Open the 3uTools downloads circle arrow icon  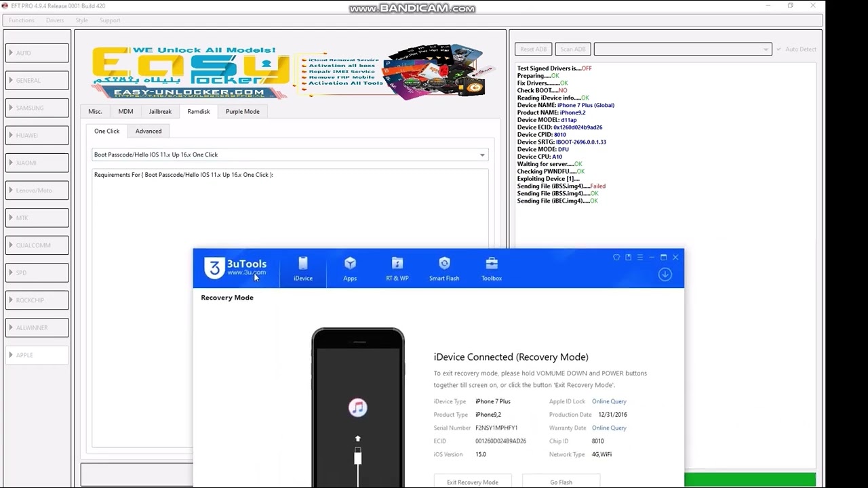pyautogui.click(x=665, y=274)
